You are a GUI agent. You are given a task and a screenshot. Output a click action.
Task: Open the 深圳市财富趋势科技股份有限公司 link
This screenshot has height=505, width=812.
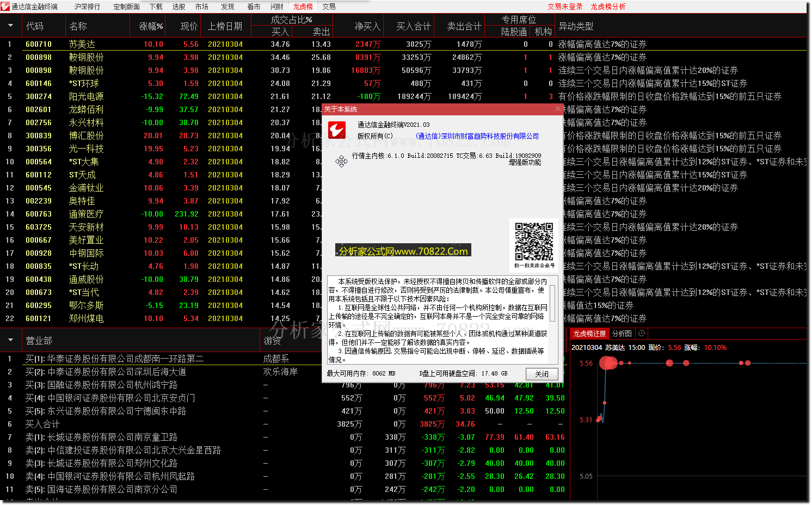pos(477,136)
